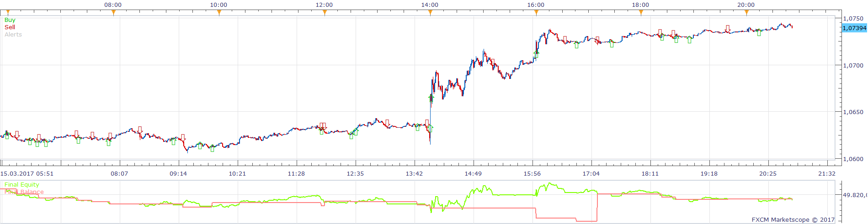
Task: Select the Final Balance legend label
Action: click(x=24, y=192)
